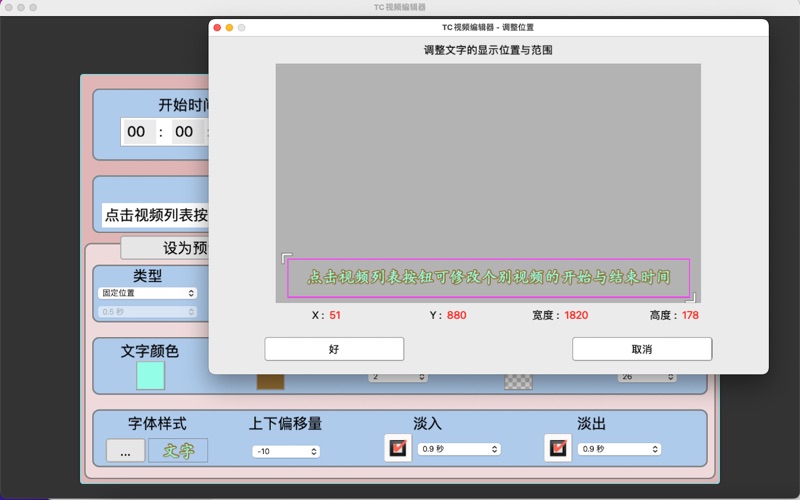Click the 设为预 preset button

point(165,248)
